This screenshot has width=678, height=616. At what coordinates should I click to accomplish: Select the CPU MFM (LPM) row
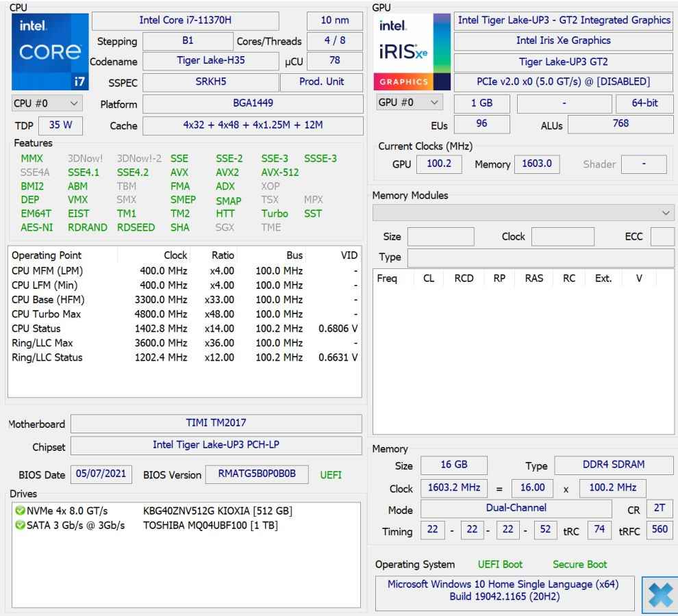[185, 271]
